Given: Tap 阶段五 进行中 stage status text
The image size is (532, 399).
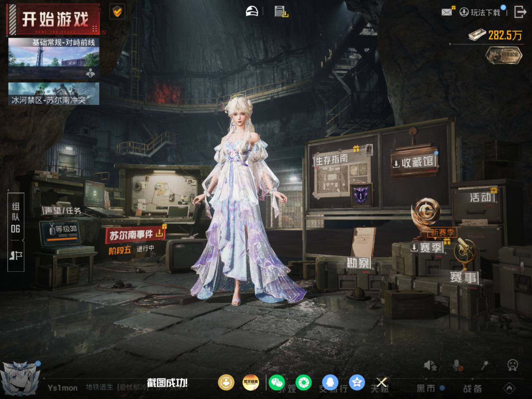Looking at the screenshot, I should click(x=131, y=249).
